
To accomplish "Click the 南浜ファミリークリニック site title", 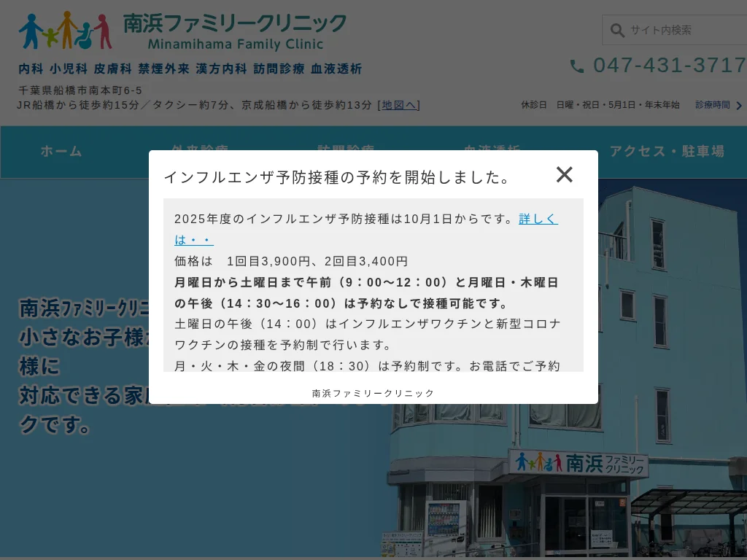I will tap(235, 23).
